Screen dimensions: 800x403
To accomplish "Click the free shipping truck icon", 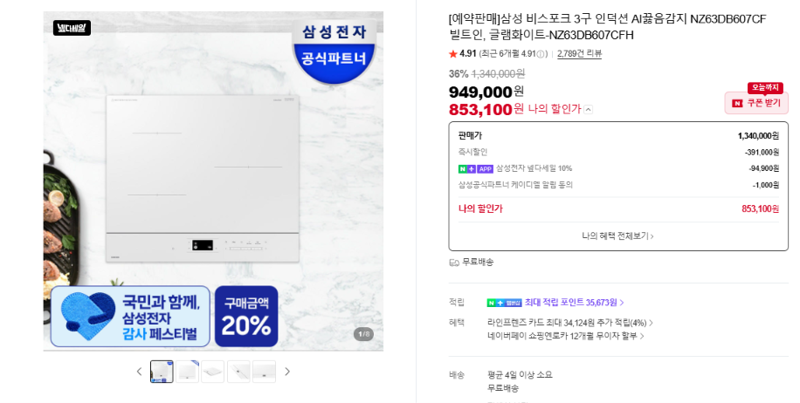I will (454, 262).
